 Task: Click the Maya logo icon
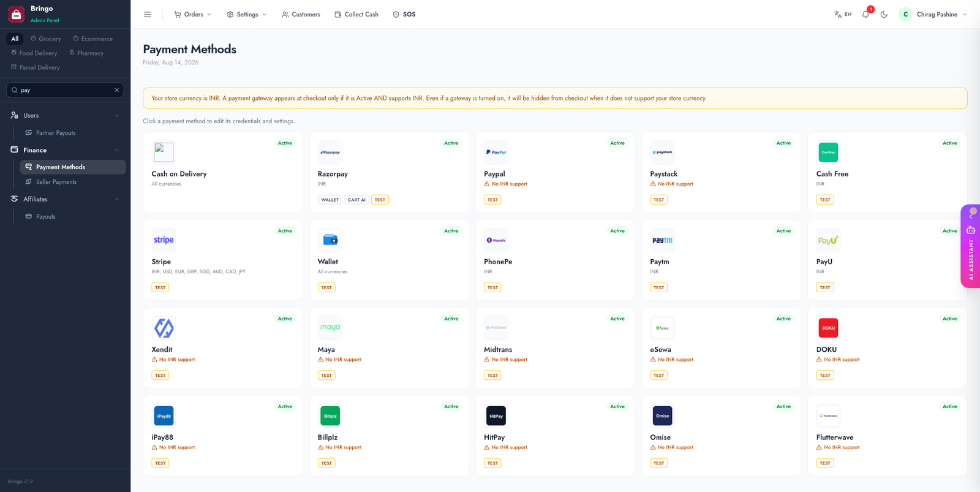pos(330,328)
